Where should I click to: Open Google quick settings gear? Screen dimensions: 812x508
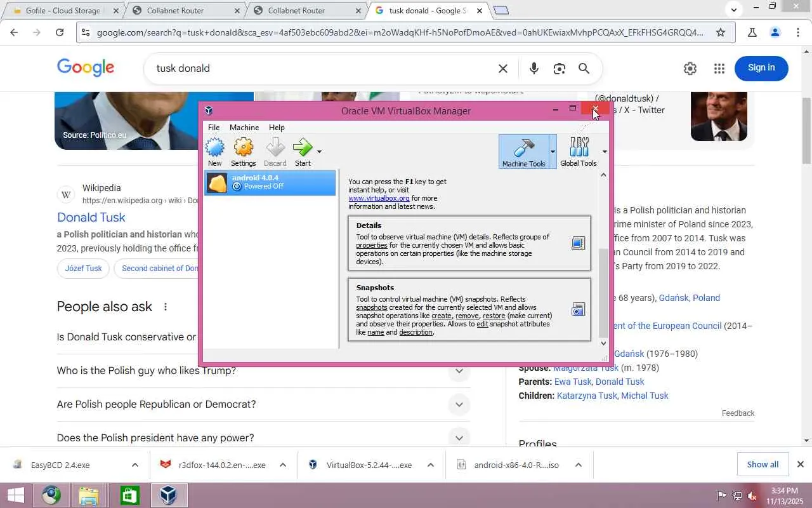coord(690,69)
